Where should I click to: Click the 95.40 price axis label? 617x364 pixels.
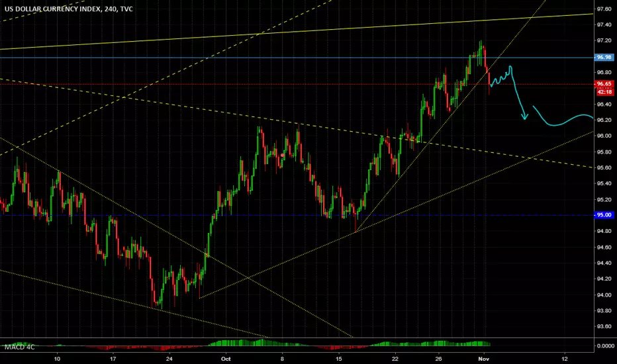(x=604, y=183)
